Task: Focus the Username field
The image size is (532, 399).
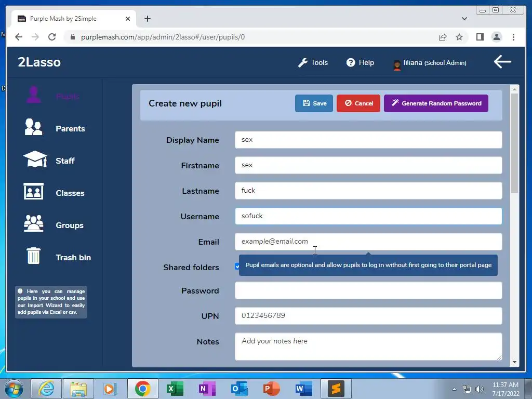Action: click(x=368, y=216)
